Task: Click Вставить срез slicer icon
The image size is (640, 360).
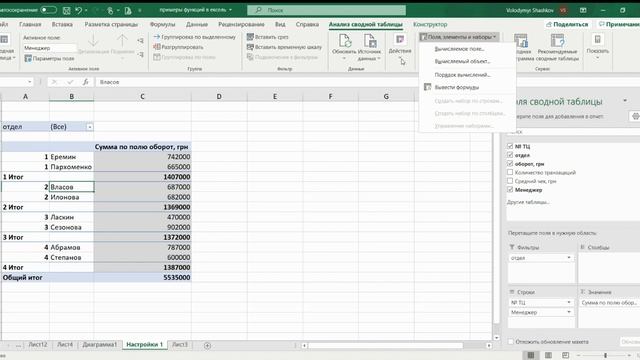Action: click(250, 37)
